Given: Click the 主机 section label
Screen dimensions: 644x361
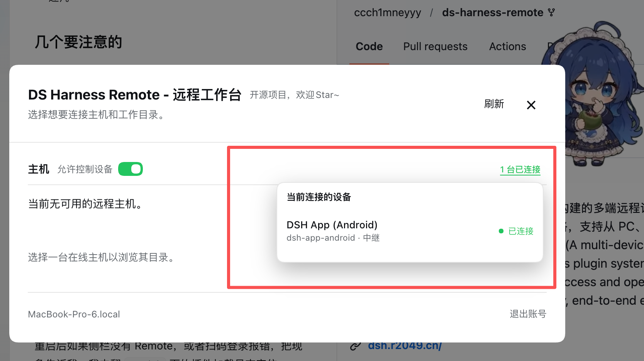Looking at the screenshot, I should [39, 169].
